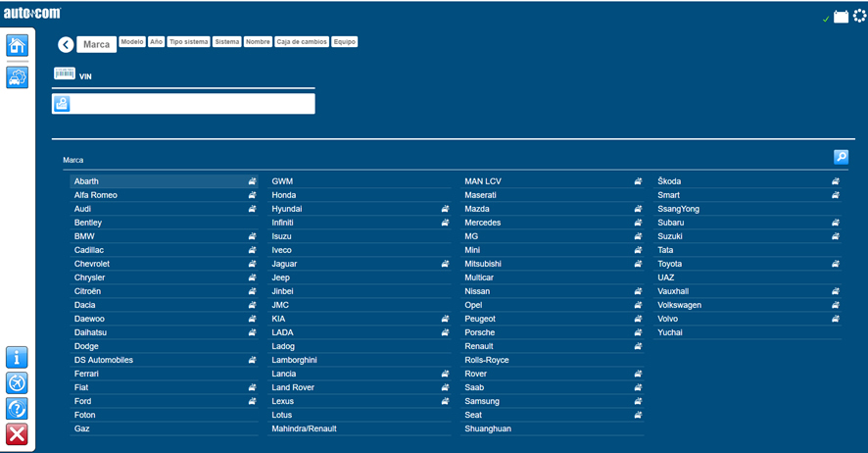Select Lamborghini from brand list
Viewport: 868px width, 453px height.
(x=360, y=360)
